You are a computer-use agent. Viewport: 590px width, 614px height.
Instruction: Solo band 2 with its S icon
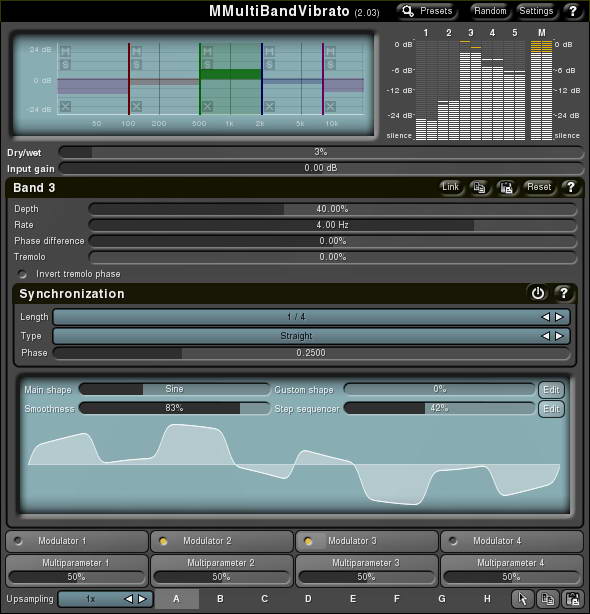137,64
